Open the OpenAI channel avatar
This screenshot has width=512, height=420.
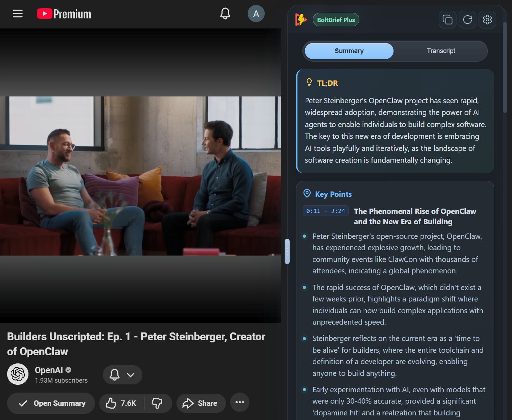pos(17,374)
